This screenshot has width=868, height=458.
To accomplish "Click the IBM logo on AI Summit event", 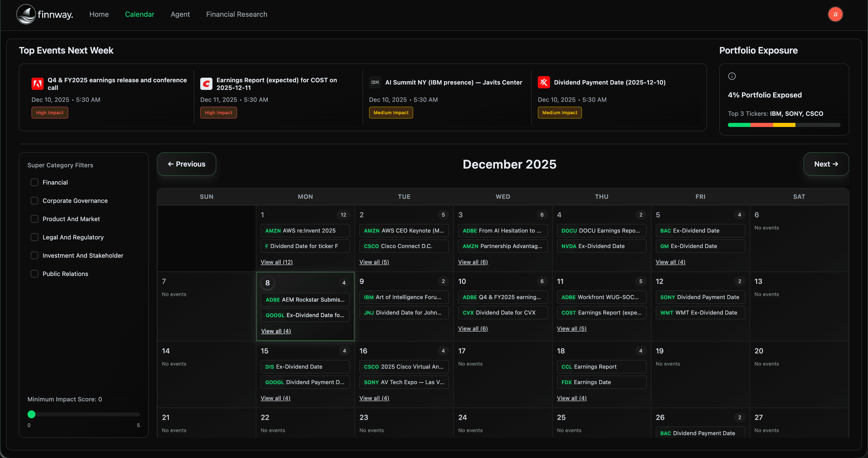I will pyautogui.click(x=375, y=82).
